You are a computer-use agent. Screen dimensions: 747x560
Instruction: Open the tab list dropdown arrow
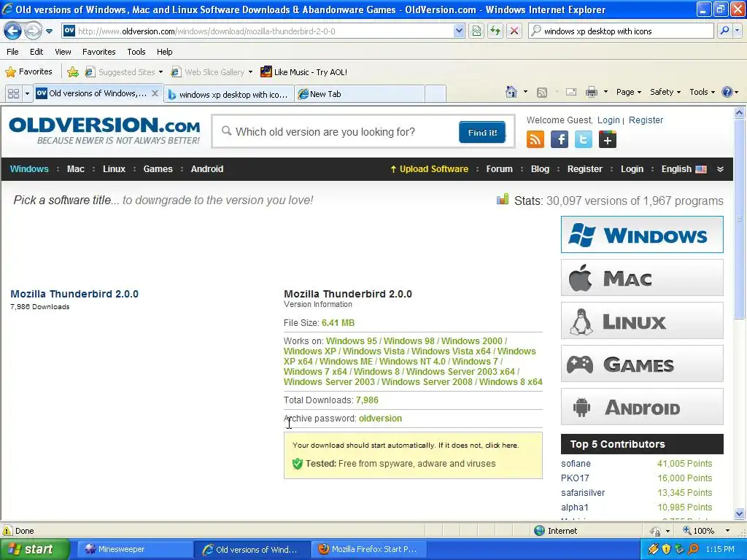click(x=27, y=94)
